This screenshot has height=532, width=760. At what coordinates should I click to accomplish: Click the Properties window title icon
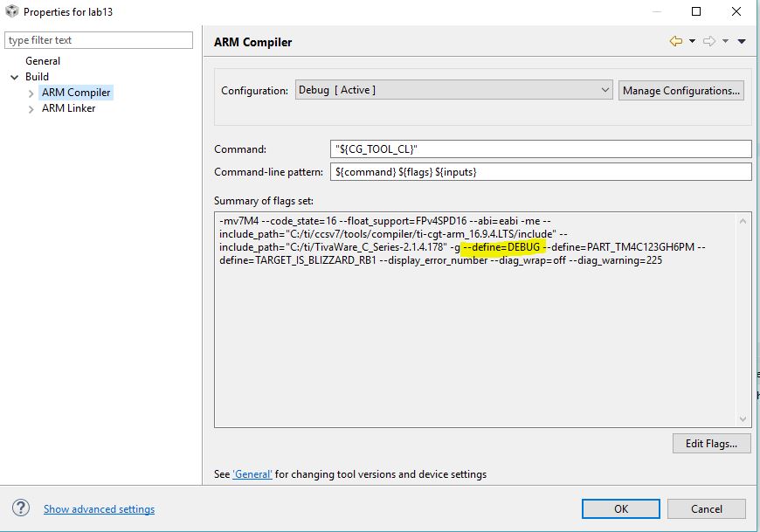click(11, 11)
